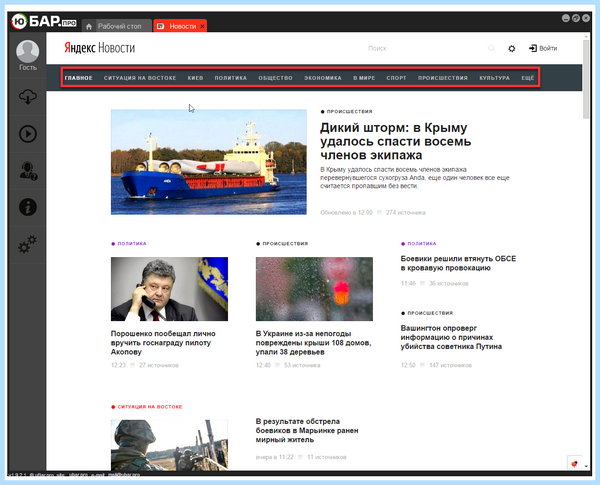Open the Спорт news section
This screenshot has height=485, width=600.
pyautogui.click(x=396, y=78)
